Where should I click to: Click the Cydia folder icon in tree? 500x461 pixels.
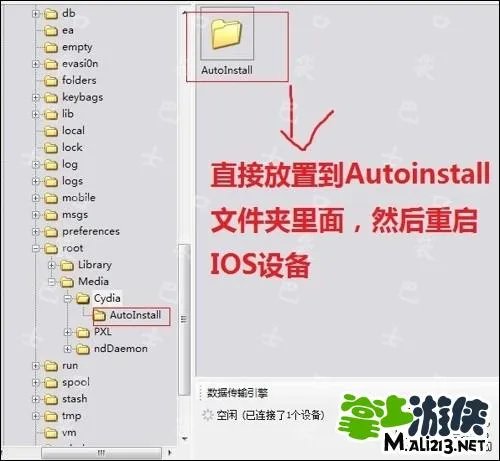(x=83, y=298)
